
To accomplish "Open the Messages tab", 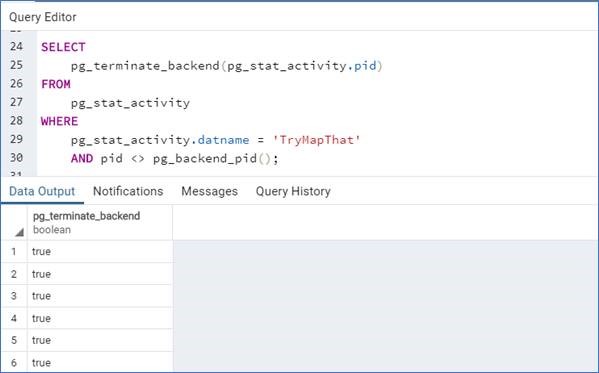I will pyautogui.click(x=209, y=191).
